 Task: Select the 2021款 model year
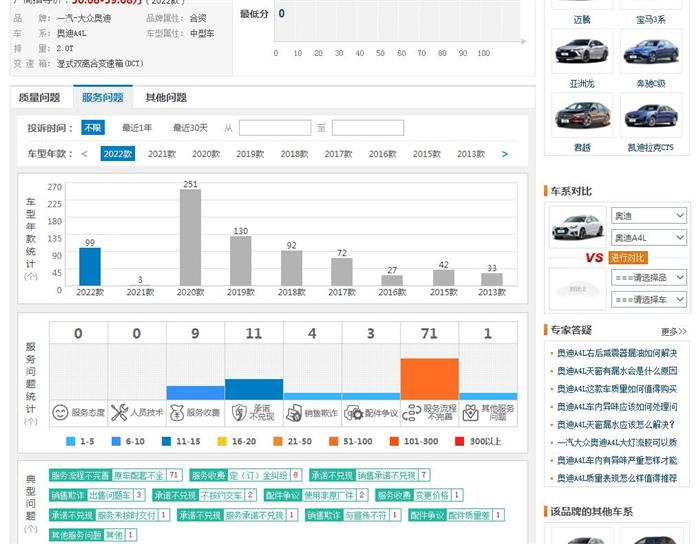pyautogui.click(x=162, y=154)
